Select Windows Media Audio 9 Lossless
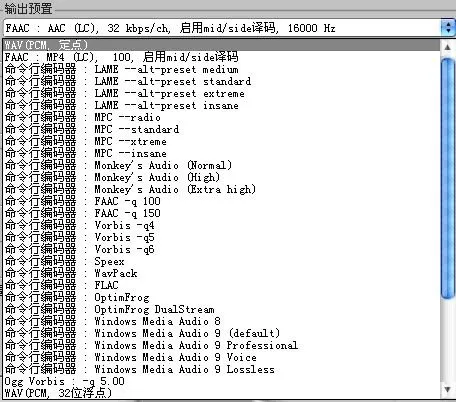Viewport: 456px width, 402px height. 222,369
